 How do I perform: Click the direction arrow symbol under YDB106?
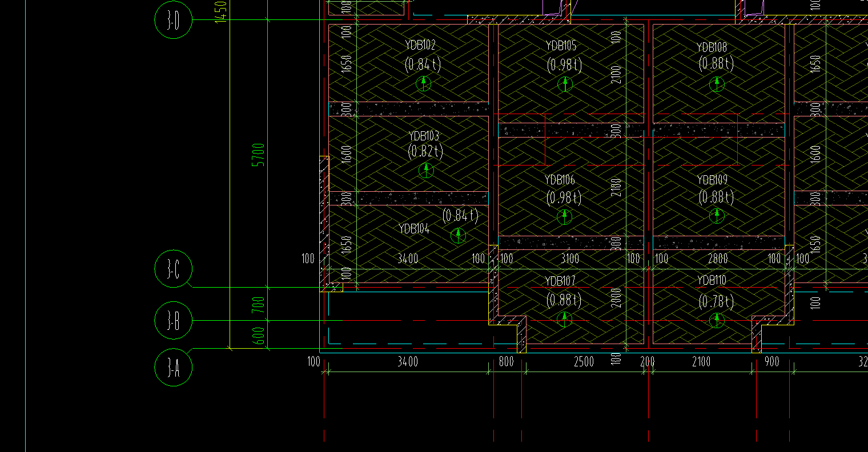[564, 217]
